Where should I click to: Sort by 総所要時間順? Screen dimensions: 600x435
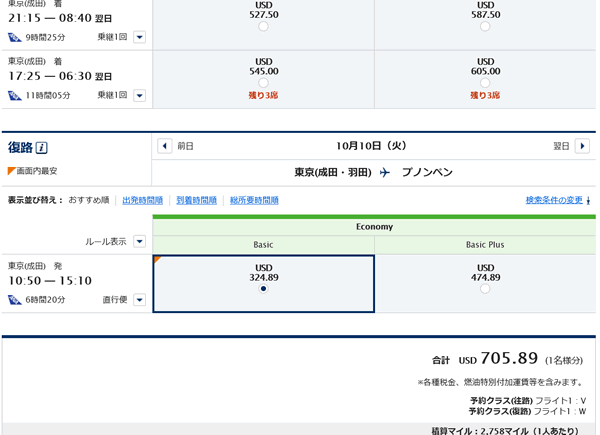pyautogui.click(x=254, y=200)
